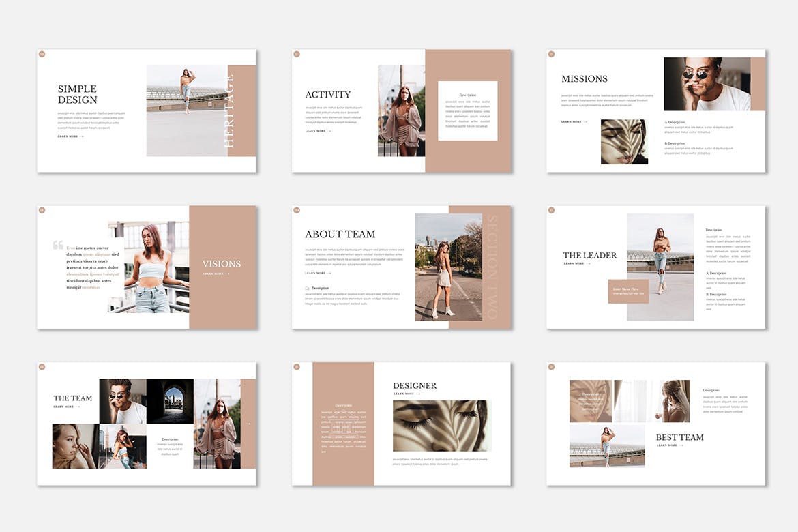Click the white arrow on The Team slide
The height and width of the screenshot is (532, 798).
248,424
